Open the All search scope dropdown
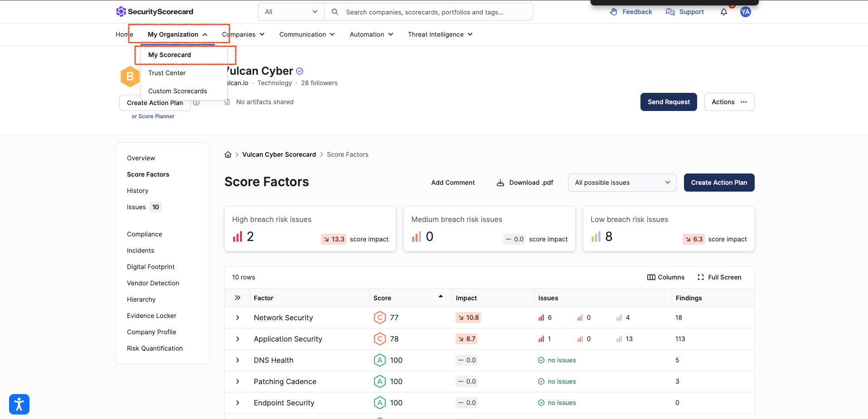This screenshot has height=419, width=868. pyautogui.click(x=291, y=12)
